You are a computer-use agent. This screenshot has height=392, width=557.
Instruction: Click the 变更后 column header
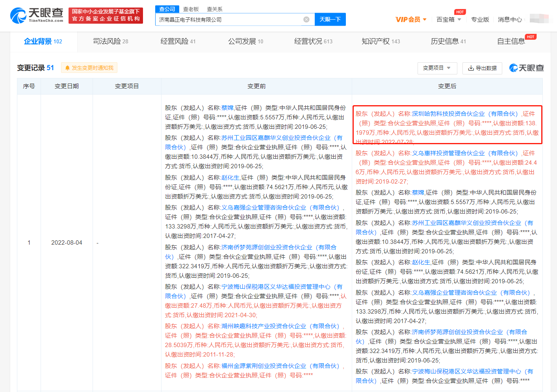pyautogui.click(x=447, y=86)
